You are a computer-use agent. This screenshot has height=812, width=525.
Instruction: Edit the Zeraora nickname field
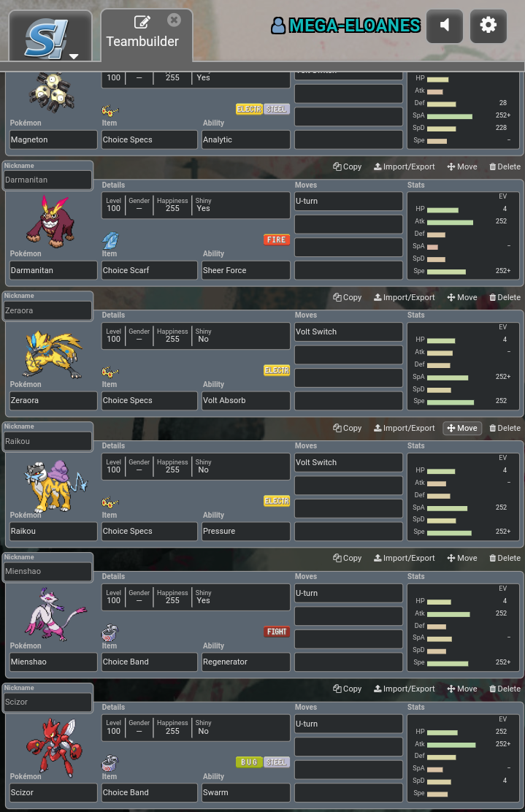47,311
